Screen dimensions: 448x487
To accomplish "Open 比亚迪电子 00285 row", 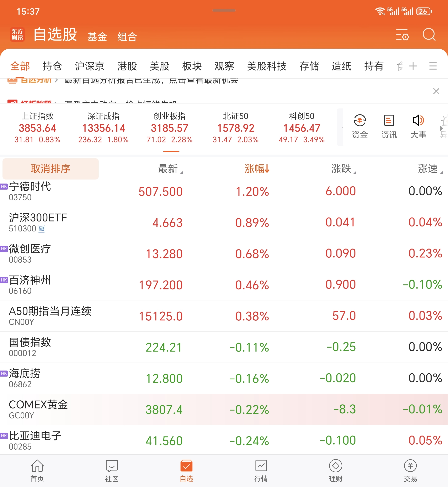I will [x=224, y=440].
